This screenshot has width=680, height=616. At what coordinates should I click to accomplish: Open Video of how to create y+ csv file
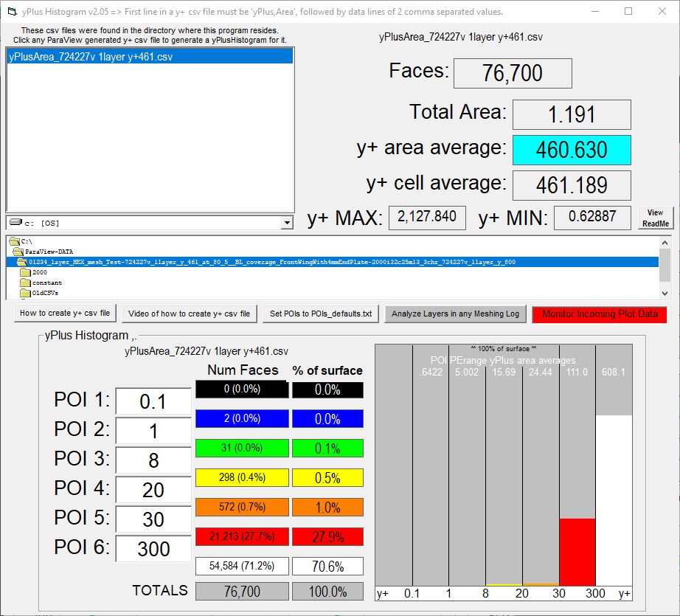189,314
